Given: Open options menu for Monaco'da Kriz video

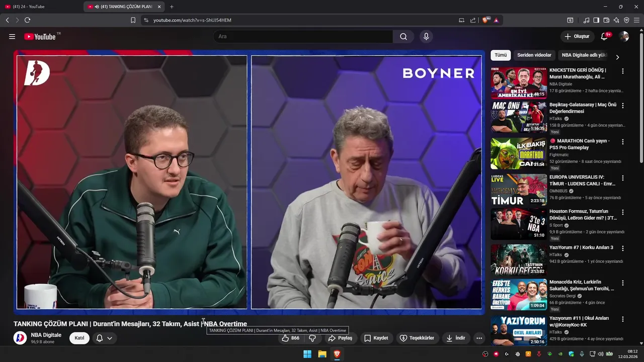Looking at the screenshot, I should (623, 283).
